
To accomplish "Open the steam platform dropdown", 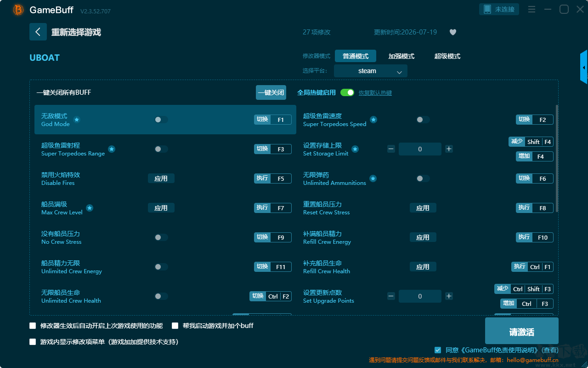I will pyautogui.click(x=371, y=71).
